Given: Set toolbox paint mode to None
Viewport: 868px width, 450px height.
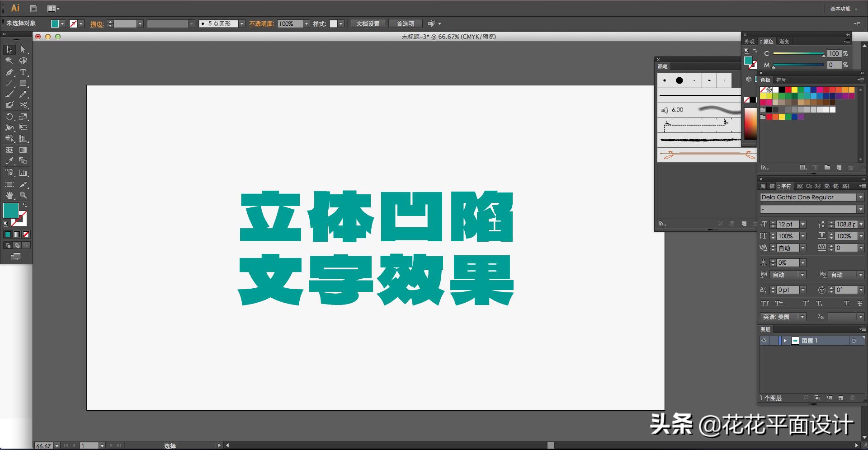Looking at the screenshot, I should pos(26,234).
